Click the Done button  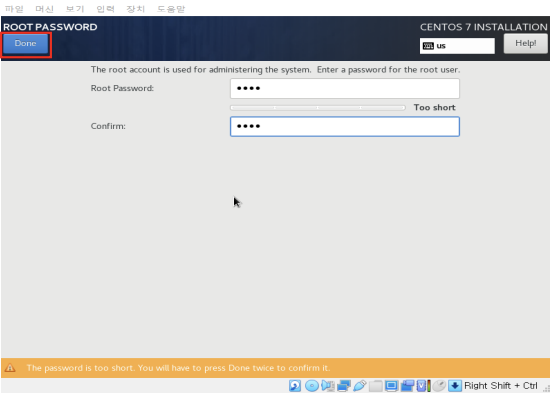pyautogui.click(x=26, y=44)
